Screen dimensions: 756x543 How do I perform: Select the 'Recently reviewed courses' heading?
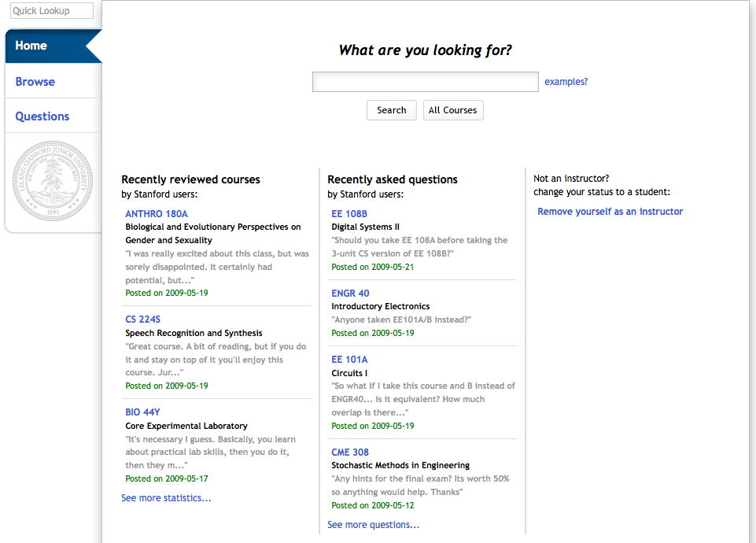pyautogui.click(x=190, y=179)
